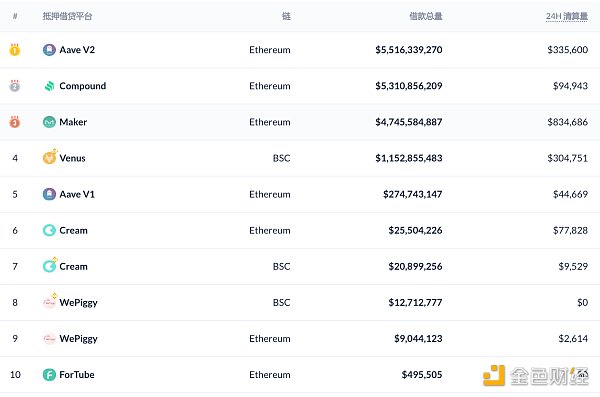Click the Compound logo icon
The height and width of the screenshot is (397, 600).
(x=49, y=86)
